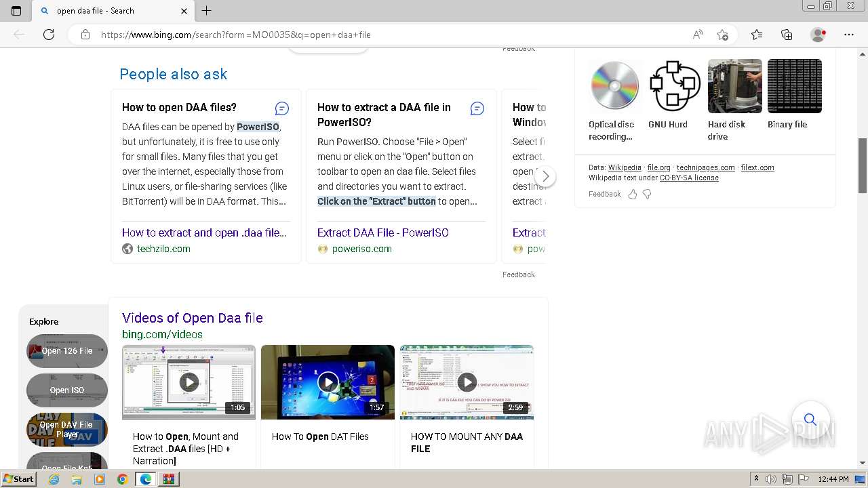
Task: Open media player from taskbar
Action: pos(100,479)
